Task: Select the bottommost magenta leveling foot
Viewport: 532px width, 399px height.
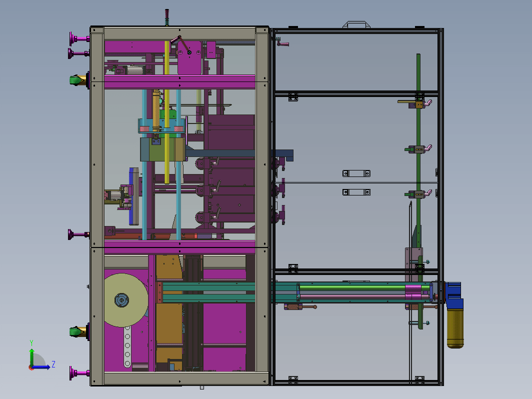Action: coord(79,373)
